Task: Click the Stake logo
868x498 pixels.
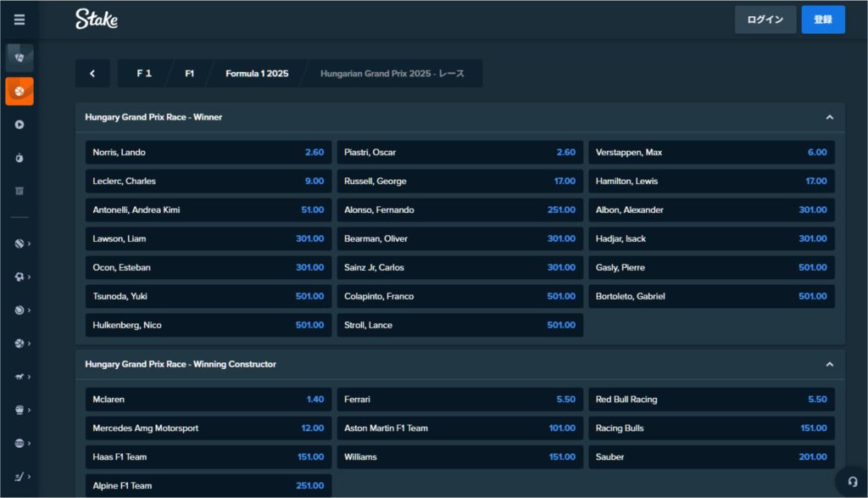Action: coord(97,20)
